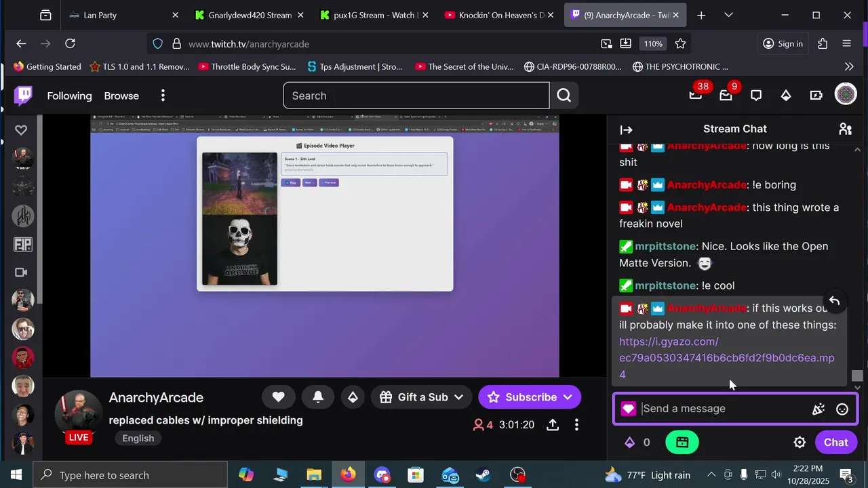The height and width of the screenshot is (488, 868).
Task: Click the heart follow button under stream
Action: tap(278, 397)
